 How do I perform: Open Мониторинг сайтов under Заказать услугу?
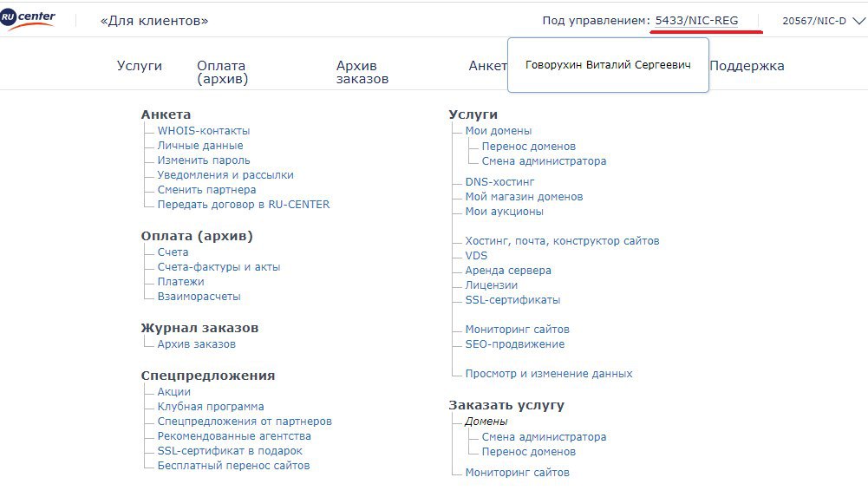(x=517, y=473)
